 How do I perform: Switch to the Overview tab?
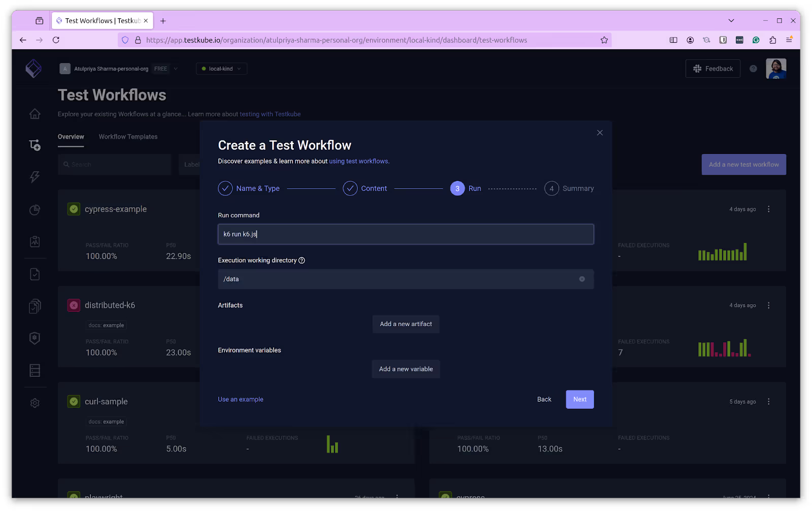[x=71, y=137]
